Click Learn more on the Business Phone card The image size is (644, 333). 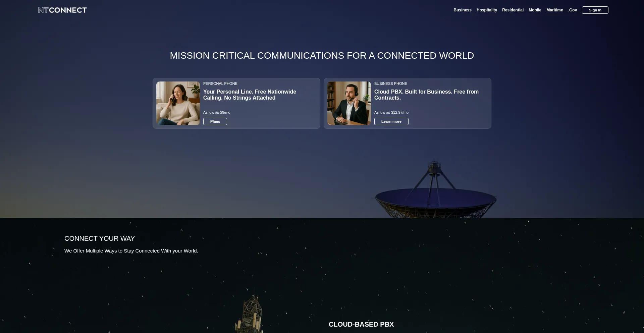[391, 121]
